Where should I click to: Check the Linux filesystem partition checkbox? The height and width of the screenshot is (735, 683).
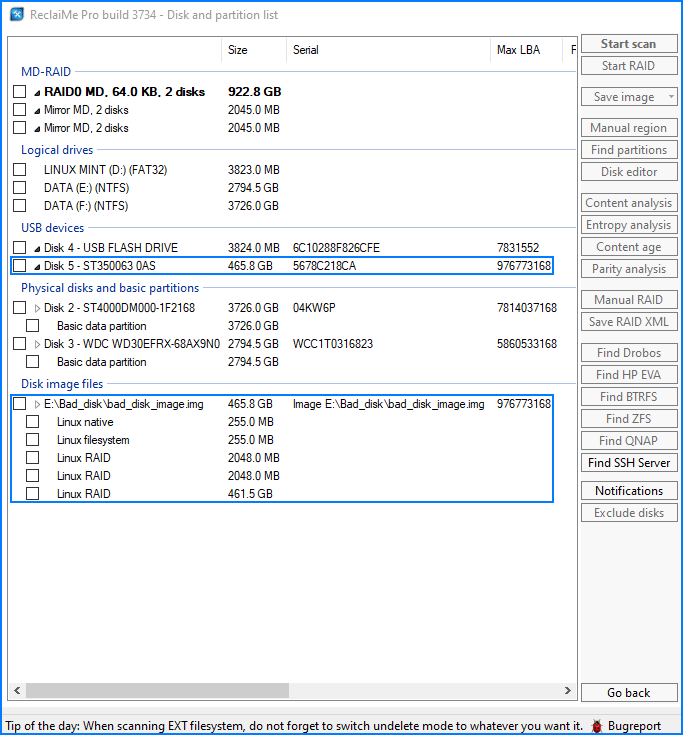[33, 440]
